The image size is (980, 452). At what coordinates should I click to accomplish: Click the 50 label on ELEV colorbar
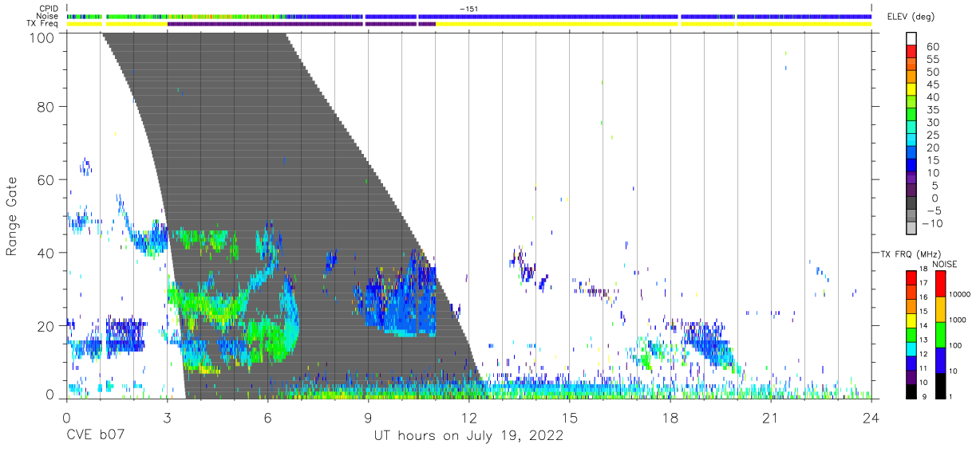pos(933,72)
